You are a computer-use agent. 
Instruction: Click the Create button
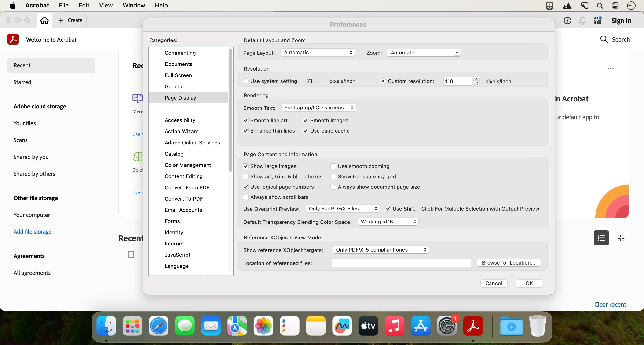tap(70, 20)
